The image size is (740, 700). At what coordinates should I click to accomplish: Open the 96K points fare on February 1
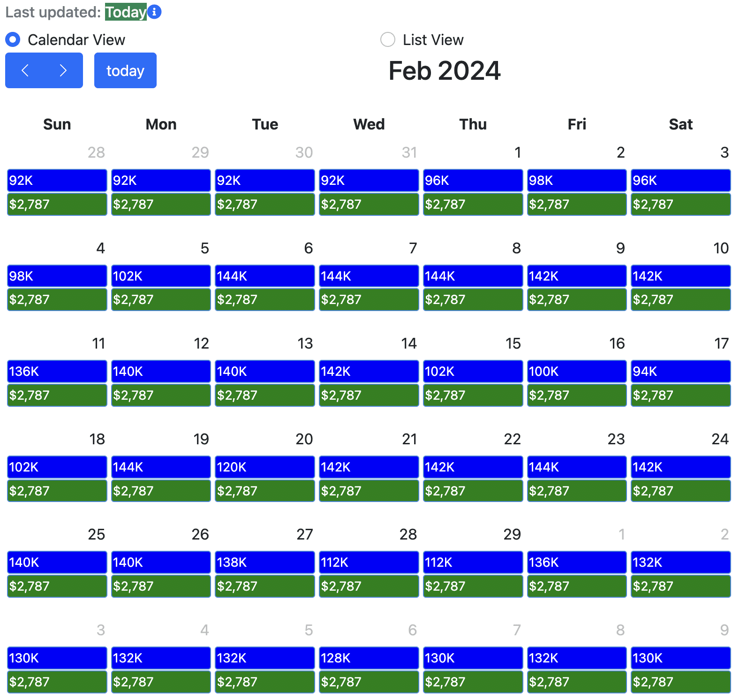coord(473,180)
